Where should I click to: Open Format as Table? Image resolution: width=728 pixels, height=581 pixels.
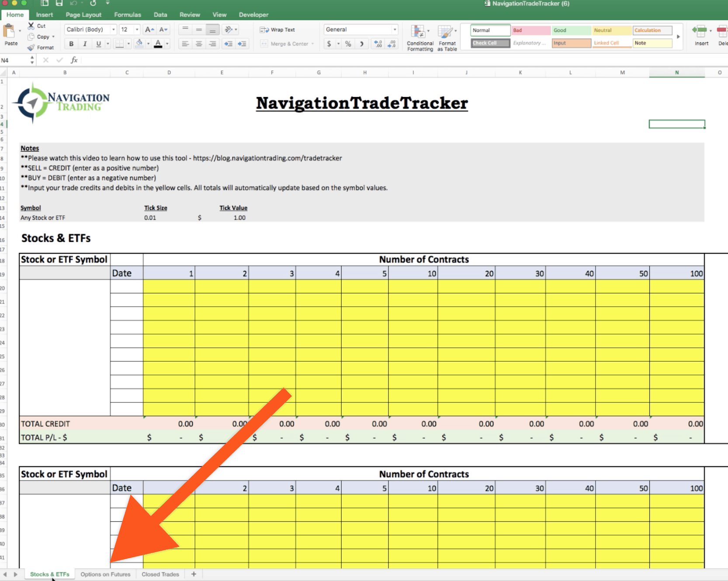pyautogui.click(x=447, y=38)
